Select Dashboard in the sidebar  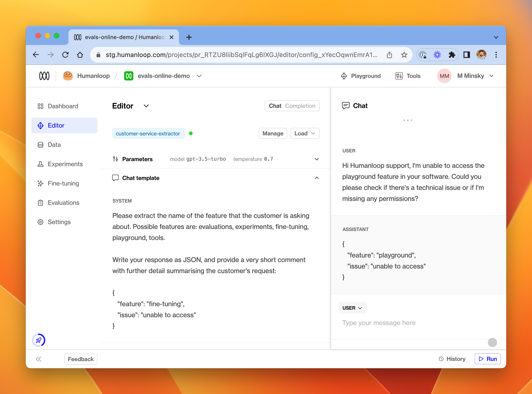click(63, 106)
